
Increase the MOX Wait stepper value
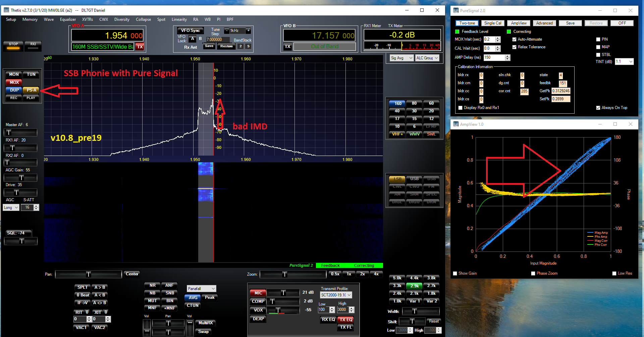pyautogui.click(x=498, y=38)
